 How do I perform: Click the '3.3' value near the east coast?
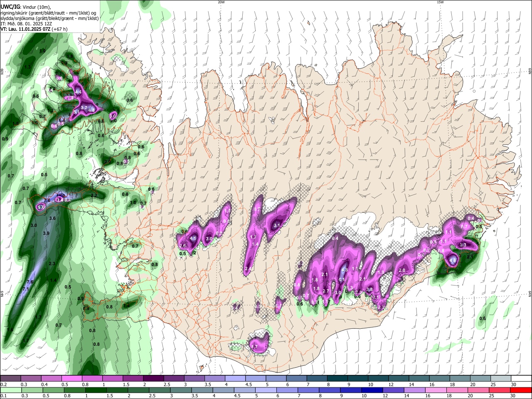coord(463,245)
